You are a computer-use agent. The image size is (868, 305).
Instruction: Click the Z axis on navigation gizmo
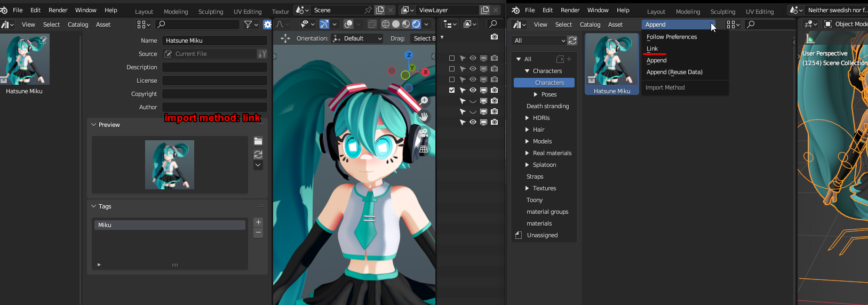coord(409,55)
